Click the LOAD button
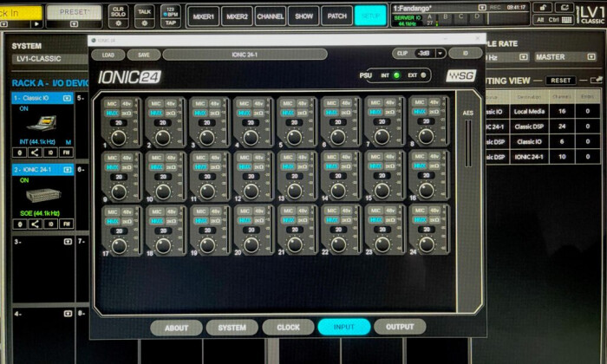The height and width of the screenshot is (364, 607). tap(108, 55)
